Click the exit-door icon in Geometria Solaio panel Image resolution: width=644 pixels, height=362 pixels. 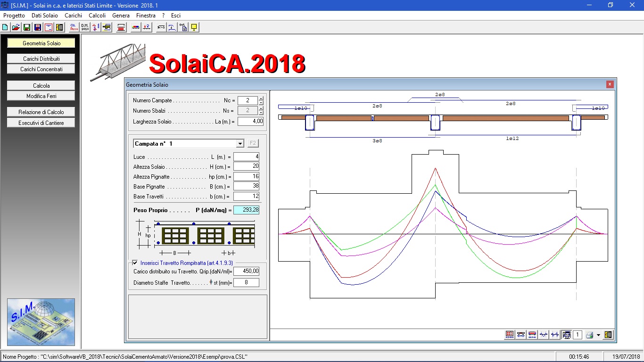[x=608, y=335]
